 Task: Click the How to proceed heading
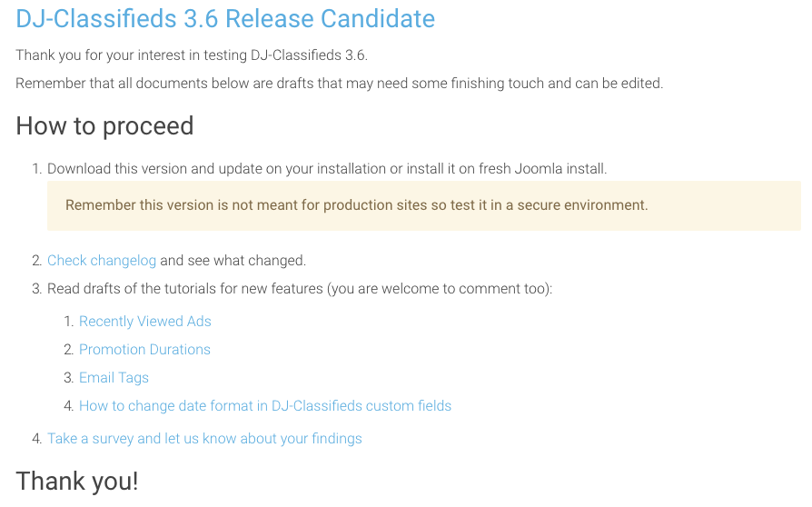[x=104, y=126]
